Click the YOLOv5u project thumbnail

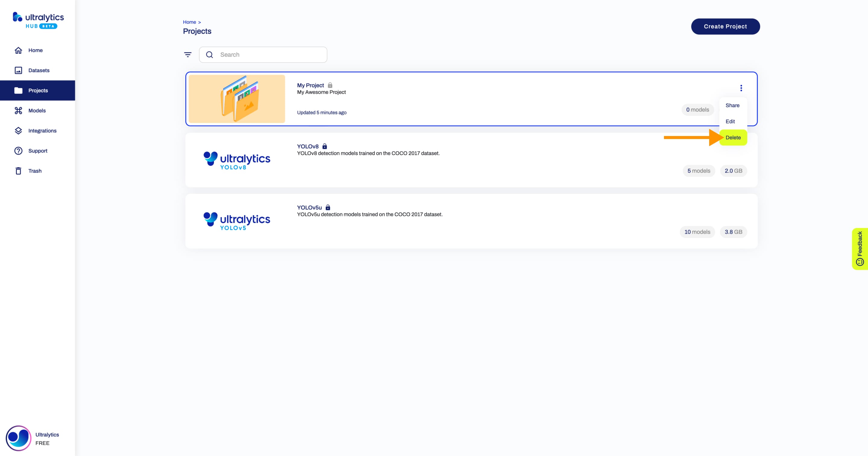[x=237, y=221]
